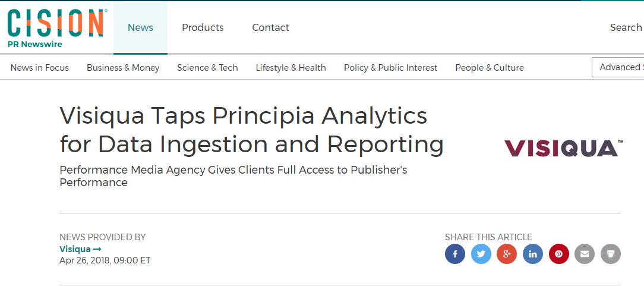This screenshot has width=644, height=286.
Task: Share article on Twitter
Action: [x=481, y=254]
